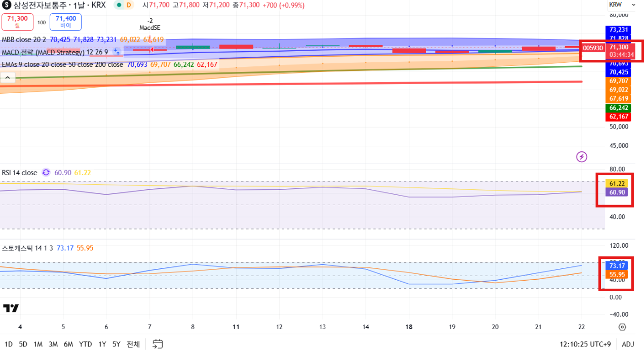This screenshot has width=644, height=350.
Task: Click the 71,400 바이 buy button
Action: pos(65,22)
